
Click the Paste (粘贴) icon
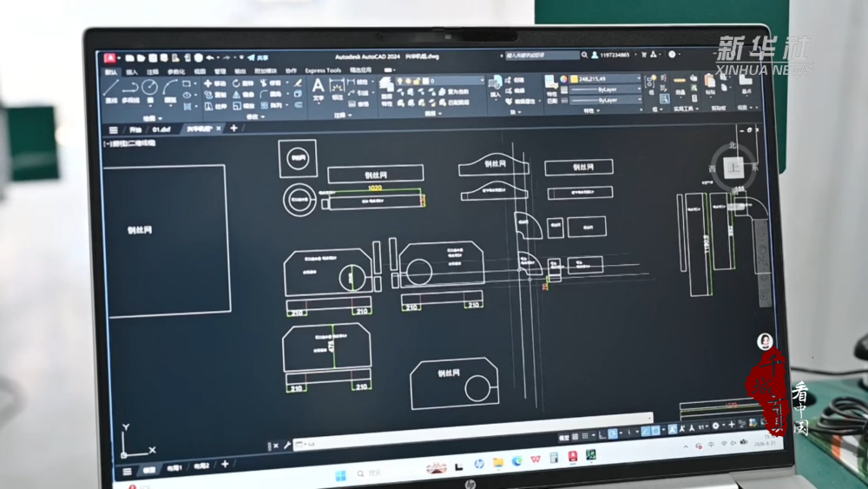709,84
